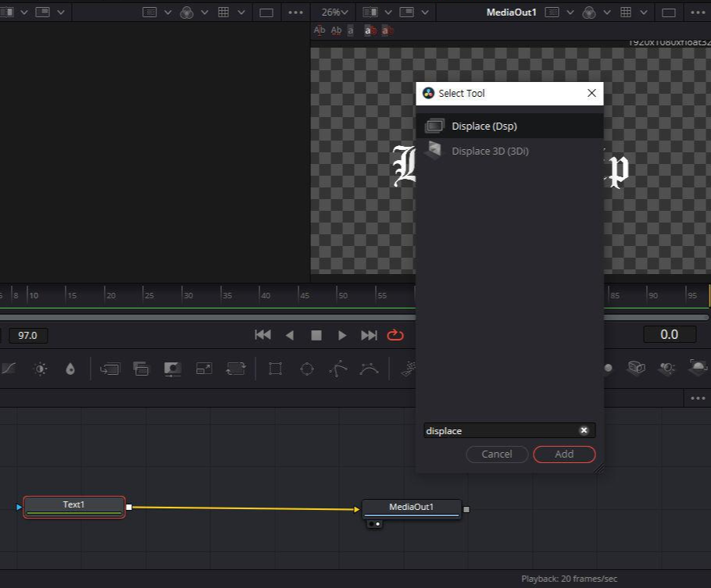Expand MediaOut1 viewer split wipe dropdown arrow
This screenshot has width=711, height=588.
pyautogui.click(x=388, y=12)
